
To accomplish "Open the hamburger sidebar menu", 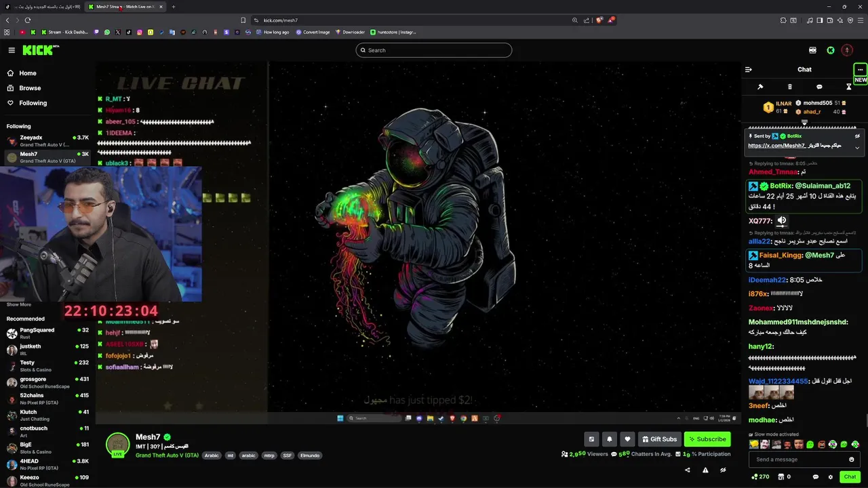I will 12,50.
